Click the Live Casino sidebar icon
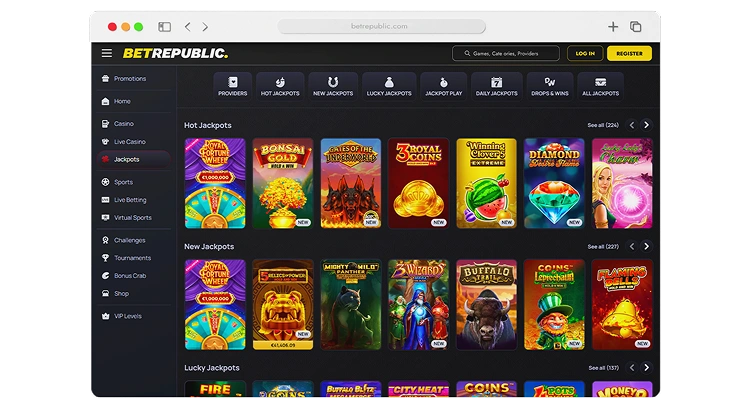 coord(105,142)
